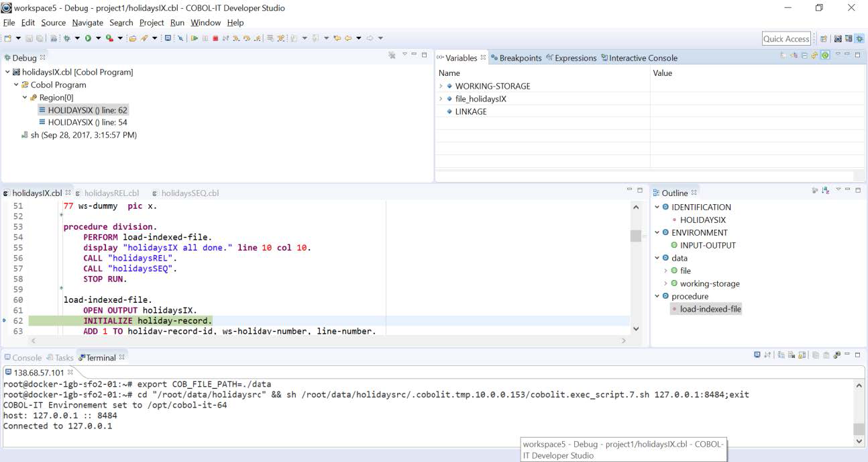868x462 pixels.
Task: Expand the file node under data in Outline
Action: tap(665, 271)
